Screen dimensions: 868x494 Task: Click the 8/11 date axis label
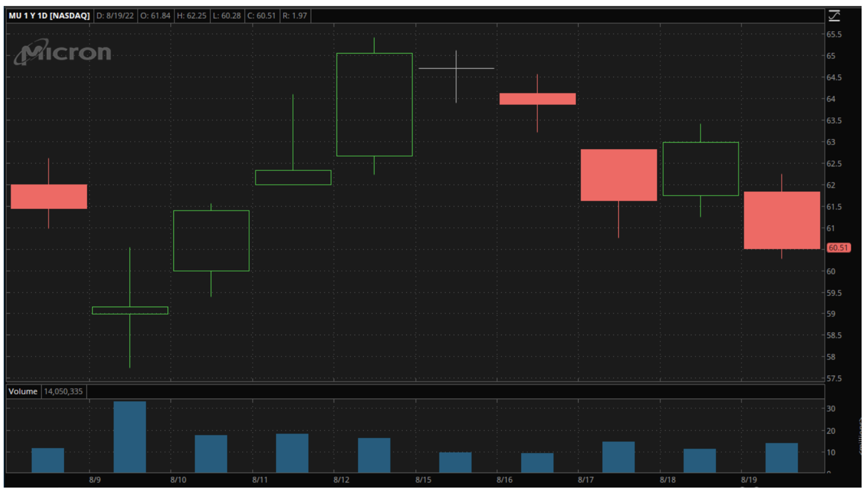(260, 480)
